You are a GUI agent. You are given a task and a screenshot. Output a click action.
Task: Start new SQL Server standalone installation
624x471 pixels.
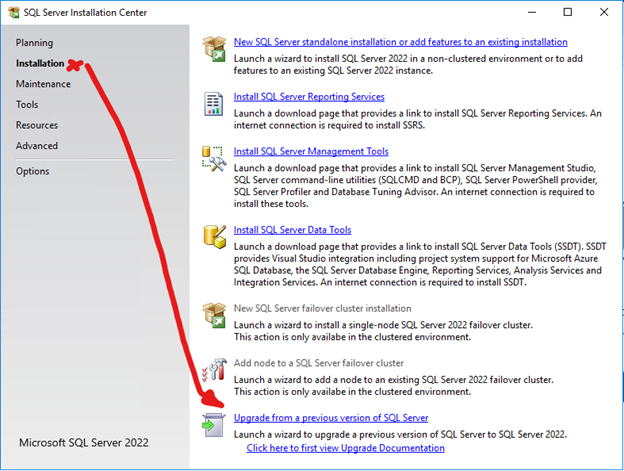(x=400, y=42)
